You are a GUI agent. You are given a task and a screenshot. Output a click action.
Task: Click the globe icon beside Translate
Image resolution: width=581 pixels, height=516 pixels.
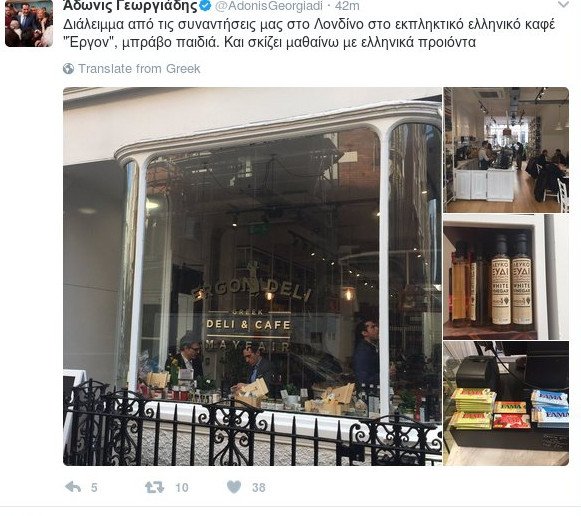(69, 69)
